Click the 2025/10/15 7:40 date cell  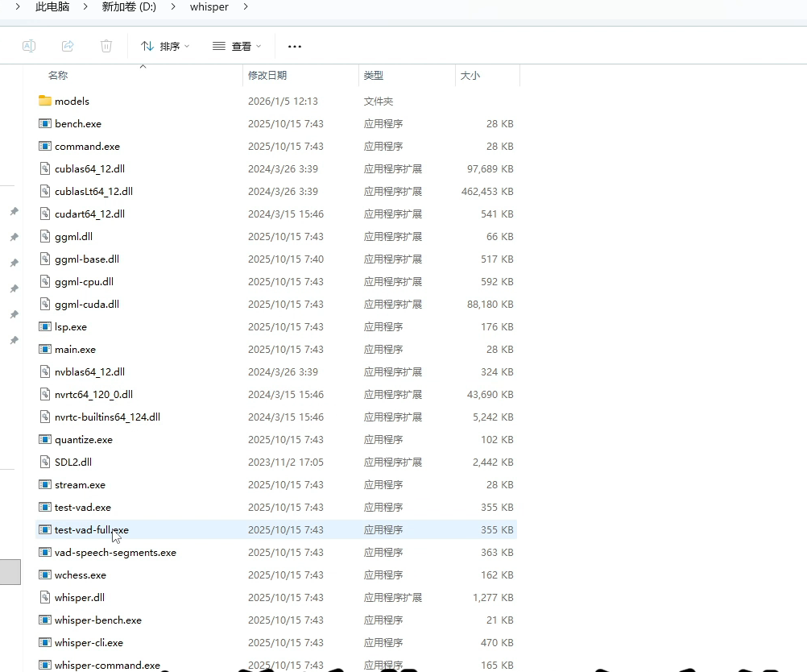tap(286, 259)
